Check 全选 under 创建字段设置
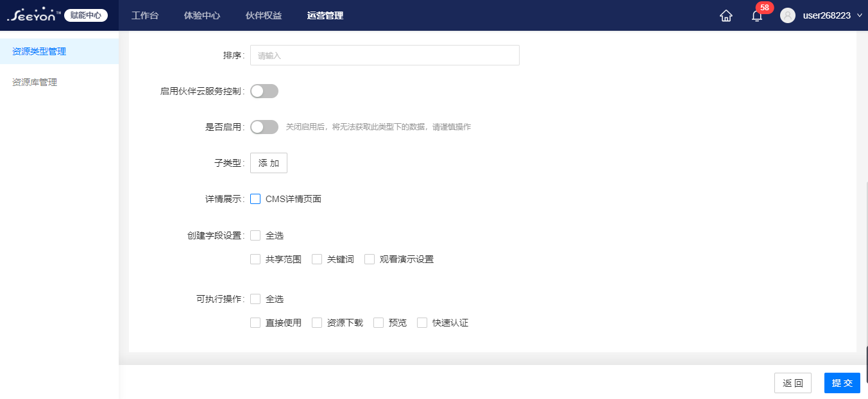This screenshot has height=399, width=868. click(x=255, y=235)
